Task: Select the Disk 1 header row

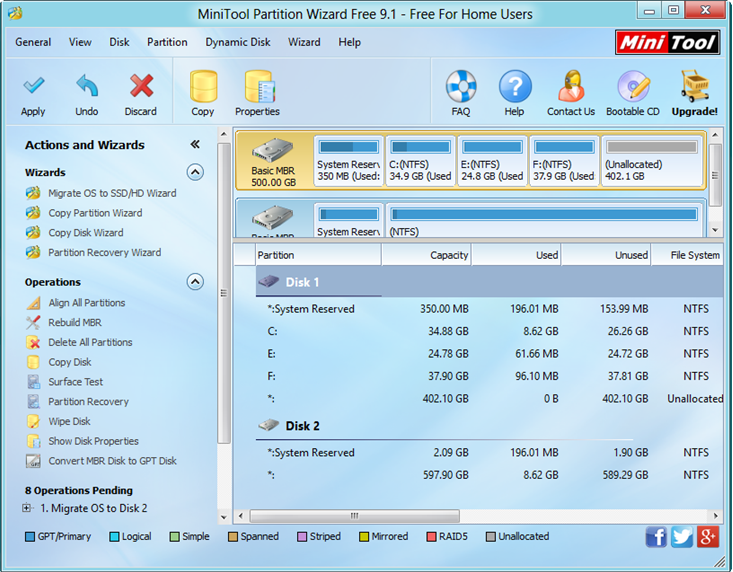Action: [x=489, y=282]
